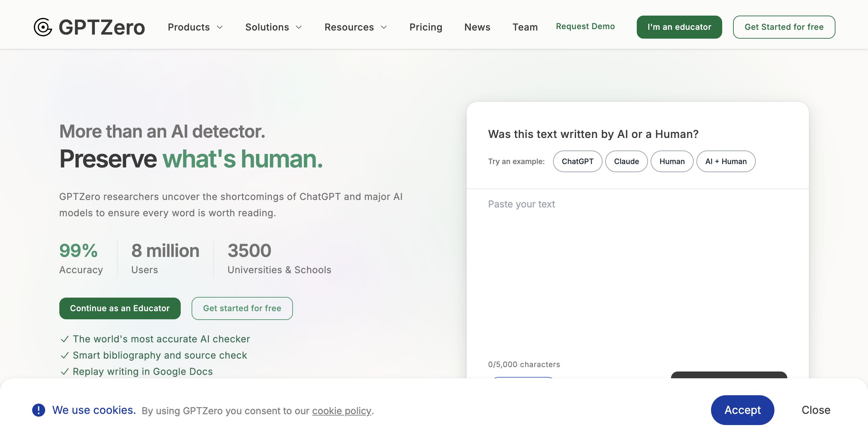Click the blue cookie notice exclamation icon
868x442 pixels.
click(39, 410)
